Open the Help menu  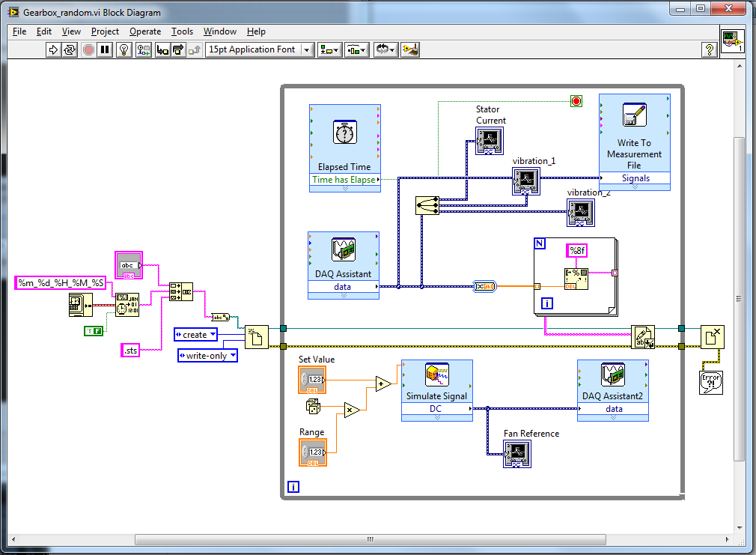256,31
